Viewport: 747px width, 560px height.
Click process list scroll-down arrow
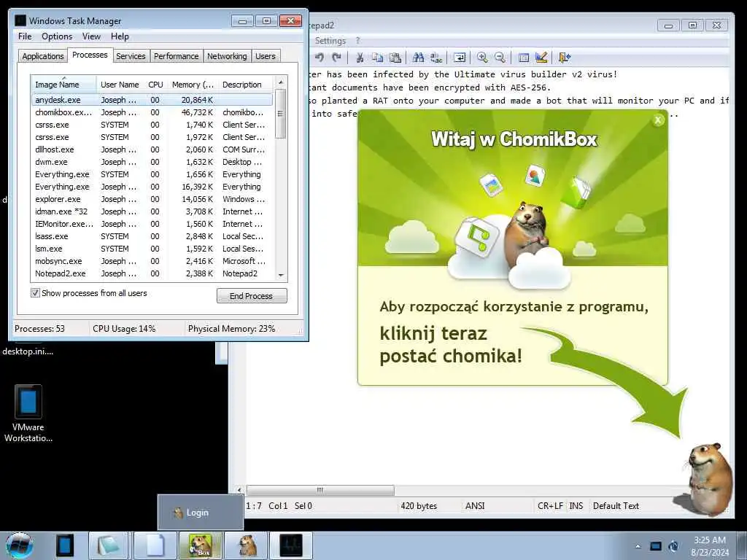coord(281,275)
